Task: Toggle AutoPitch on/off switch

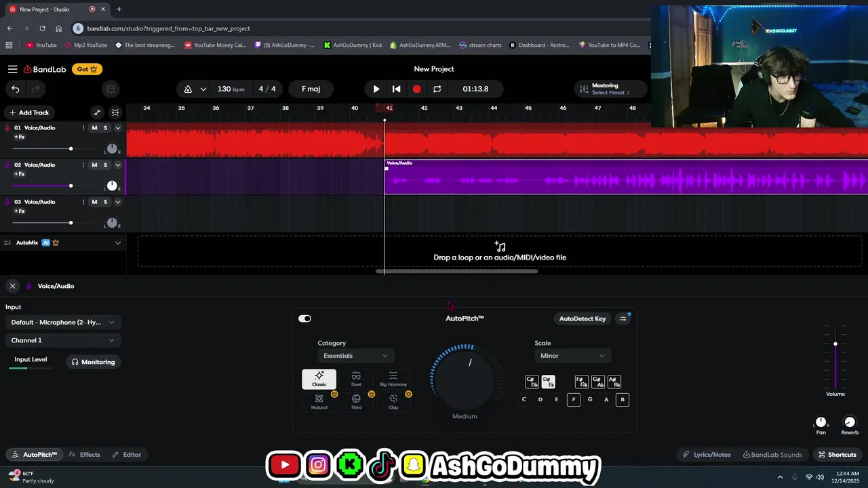Action: 304,319
